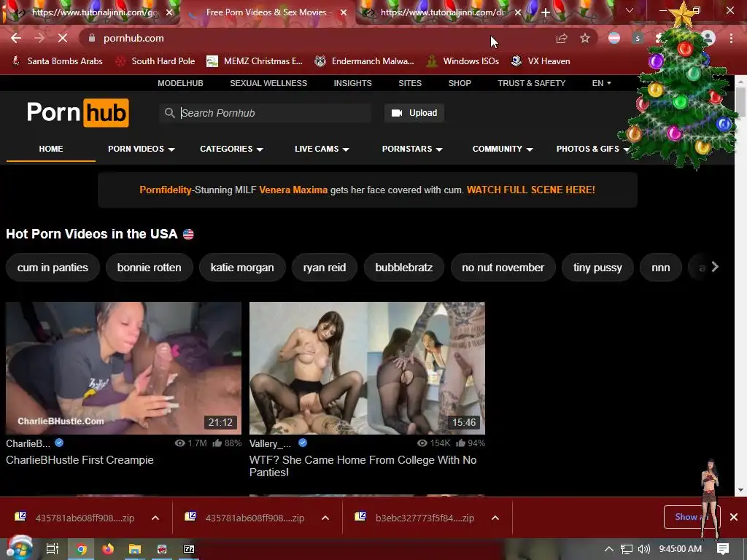Viewport: 747px width, 560px height.
Task: Expand the LIVE CAMS dropdown menu
Action: tap(322, 149)
